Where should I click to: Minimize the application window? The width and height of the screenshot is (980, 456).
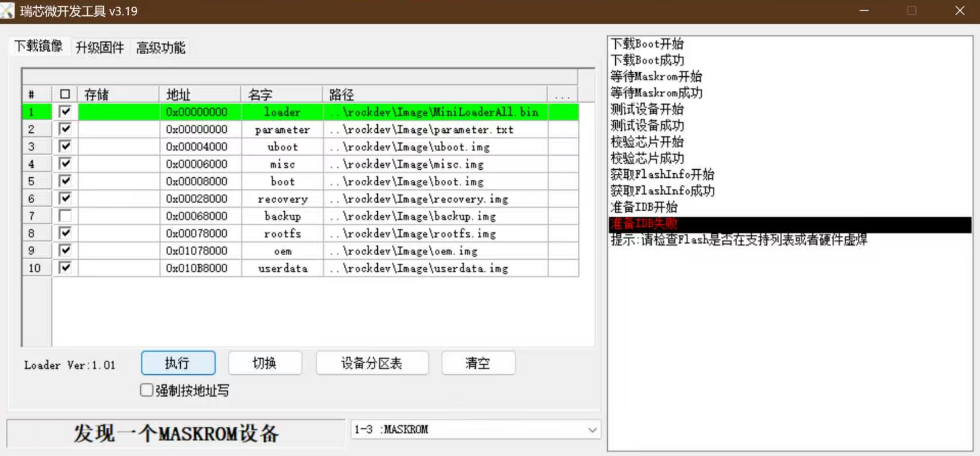point(864,11)
